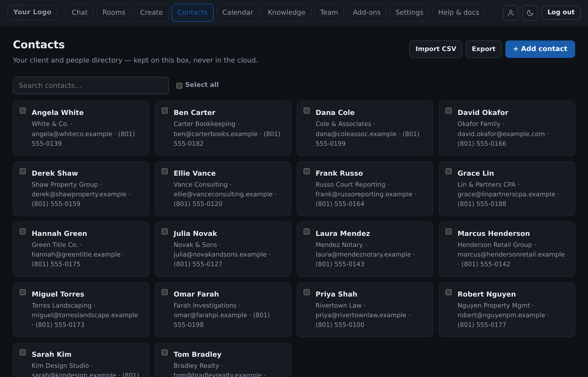The width and height of the screenshot is (588, 377).
Task: Click the name Tom Bradley
Action: [198, 354]
